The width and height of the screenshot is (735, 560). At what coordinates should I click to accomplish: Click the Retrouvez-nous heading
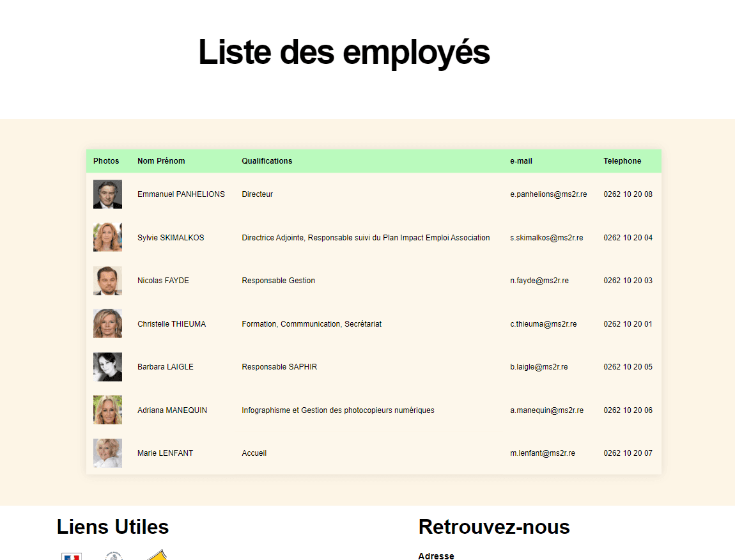pyautogui.click(x=494, y=527)
